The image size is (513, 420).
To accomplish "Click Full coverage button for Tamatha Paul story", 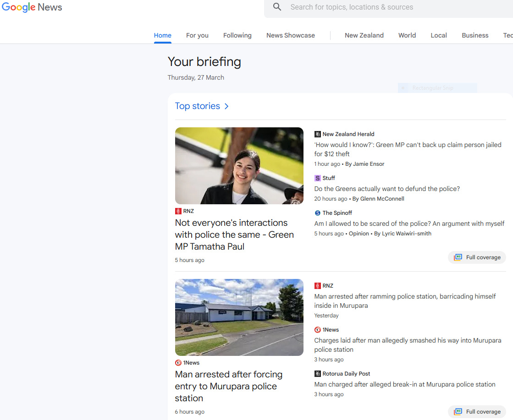I will pos(477,257).
